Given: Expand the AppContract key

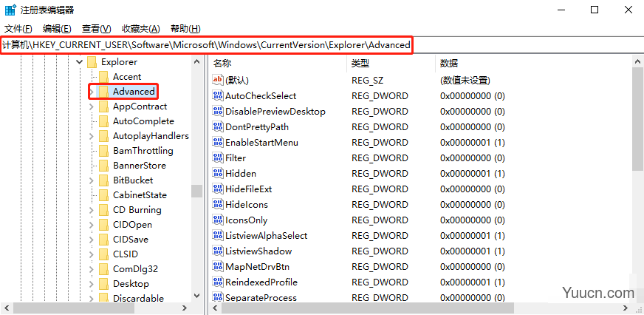Looking at the screenshot, I should (x=92, y=106).
